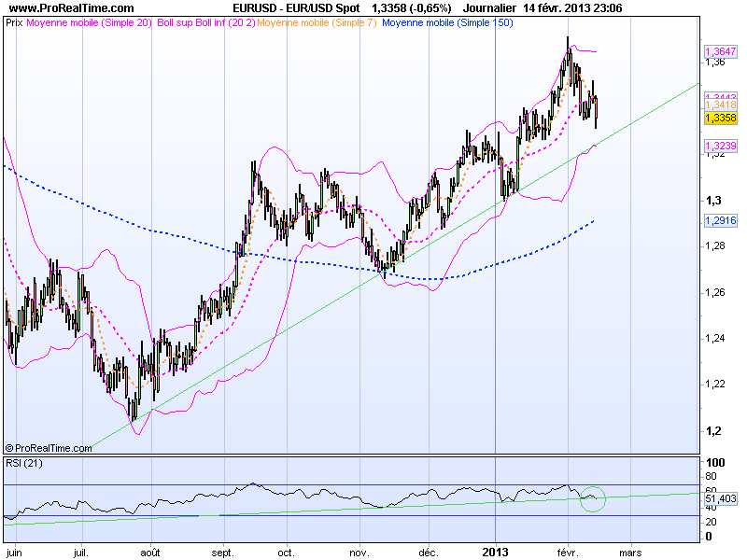Click the RSI (21) indicator label
The width and height of the screenshot is (747, 560).
tap(24, 463)
